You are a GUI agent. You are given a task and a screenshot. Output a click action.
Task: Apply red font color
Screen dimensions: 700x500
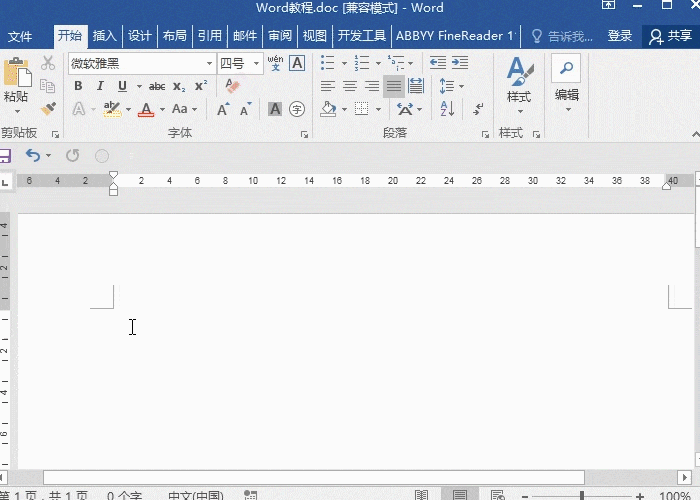tap(146, 109)
